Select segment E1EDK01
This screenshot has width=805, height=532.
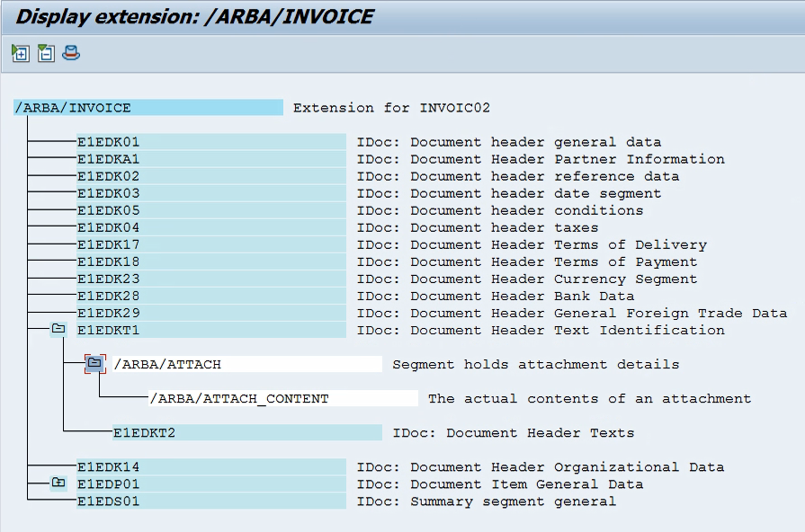coord(211,142)
